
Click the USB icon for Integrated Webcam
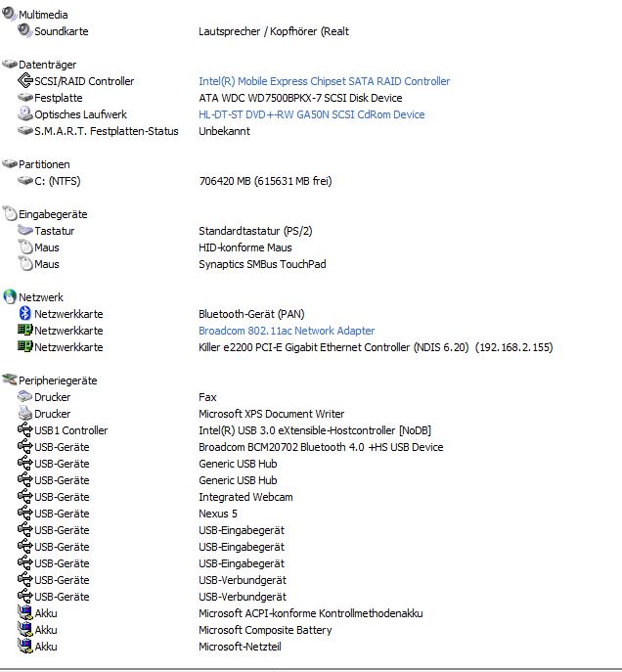pos(25,496)
